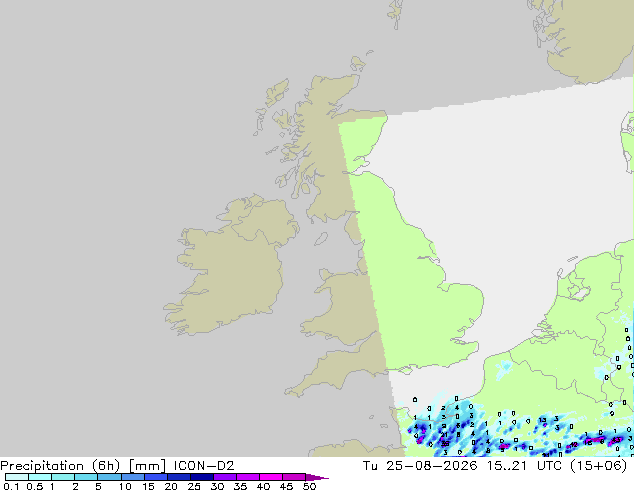Viewport: 634px width, 490px height.
Task: Click the '45' legend scale label
Action: 286,486
